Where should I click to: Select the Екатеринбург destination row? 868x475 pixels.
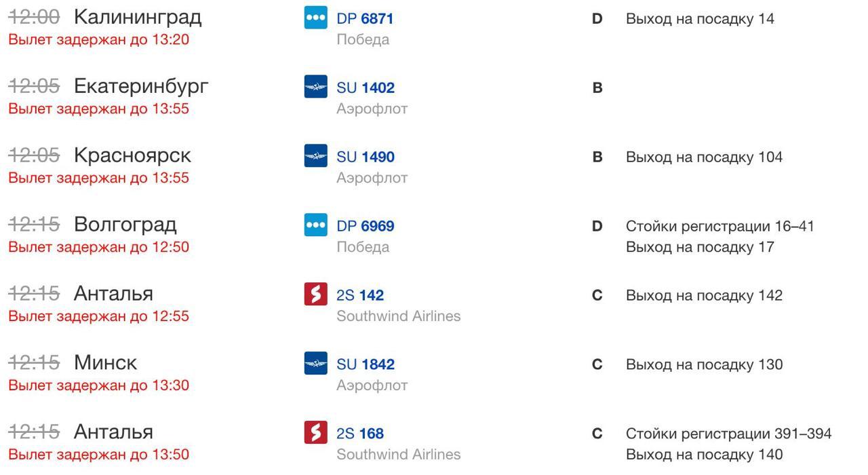(x=434, y=96)
